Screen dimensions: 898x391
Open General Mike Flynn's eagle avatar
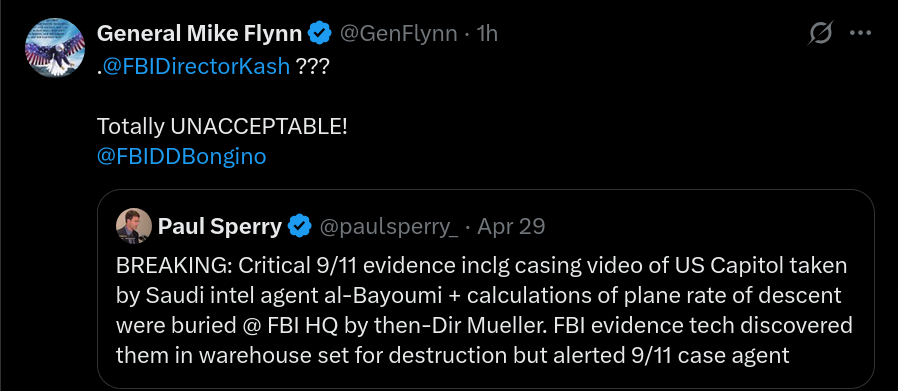click(x=55, y=48)
